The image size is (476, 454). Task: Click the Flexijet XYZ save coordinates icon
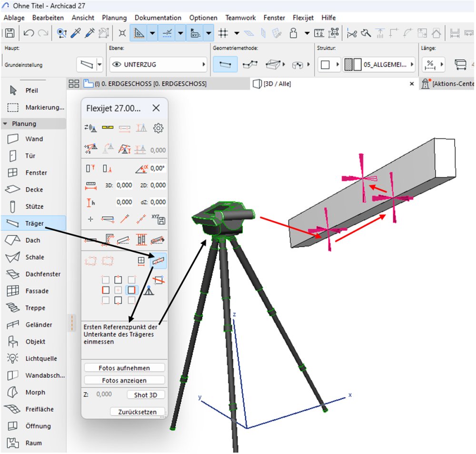point(158,219)
